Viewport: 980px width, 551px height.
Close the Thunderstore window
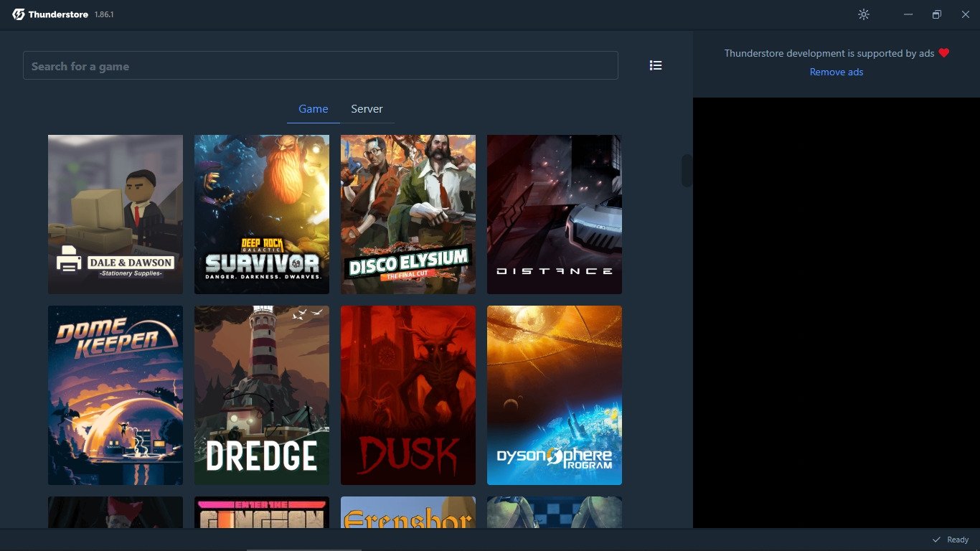pyautogui.click(x=966, y=14)
